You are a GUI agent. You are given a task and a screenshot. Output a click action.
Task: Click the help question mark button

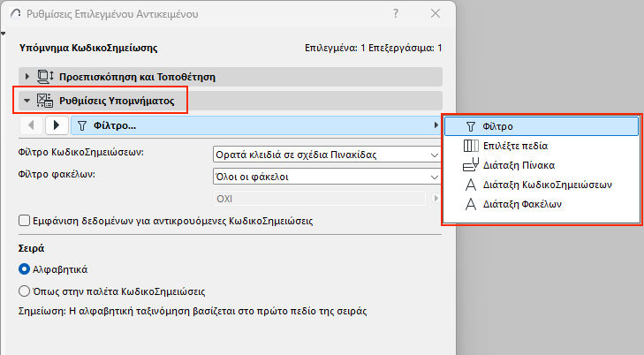pos(396,13)
